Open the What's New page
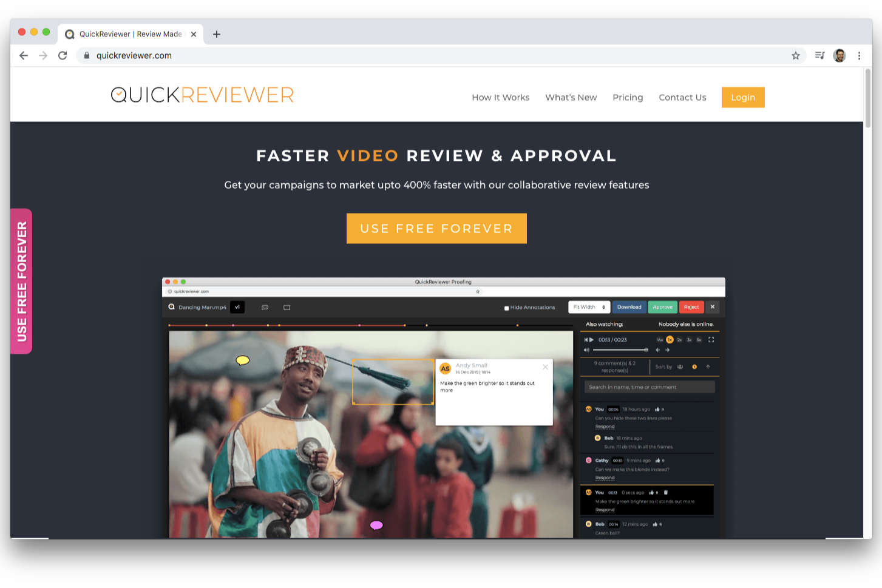The height and width of the screenshot is (588, 882). click(571, 97)
